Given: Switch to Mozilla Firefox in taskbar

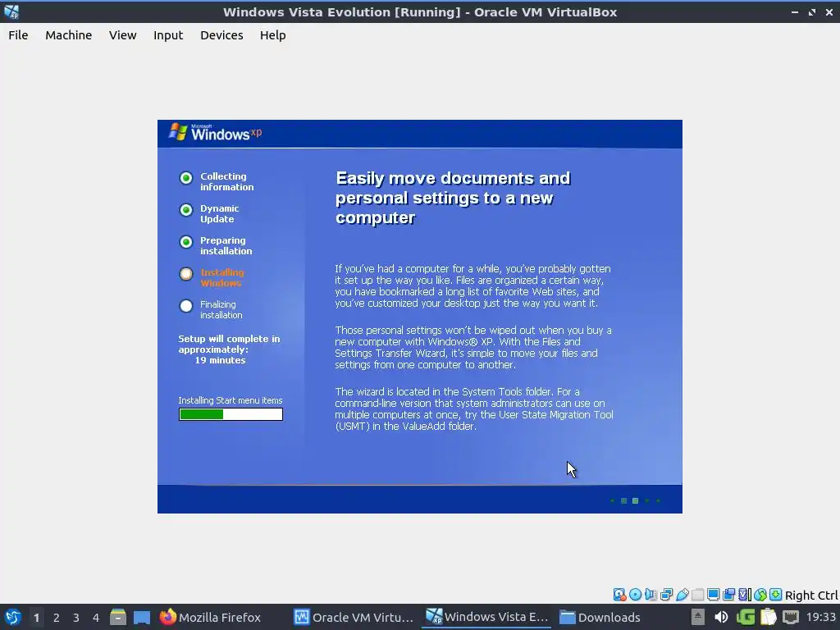Looking at the screenshot, I should (x=211, y=617).
